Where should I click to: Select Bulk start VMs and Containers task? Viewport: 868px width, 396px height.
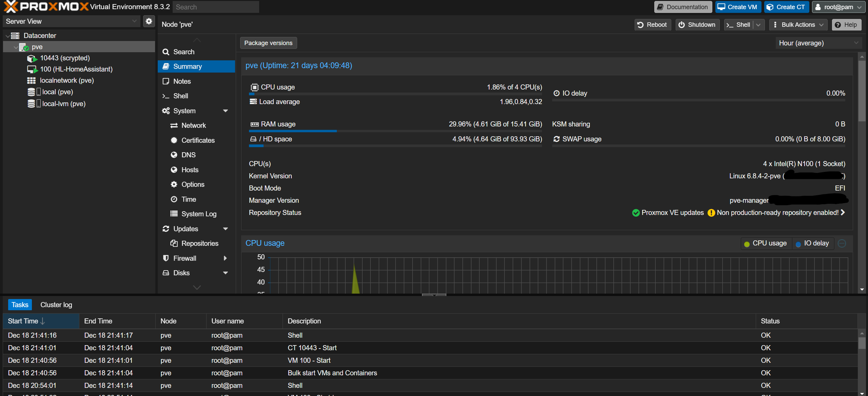(x=430, y=373)
